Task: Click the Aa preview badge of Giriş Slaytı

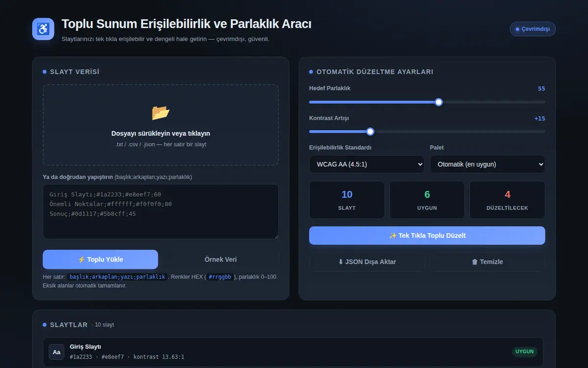Action: coord(56,352)
